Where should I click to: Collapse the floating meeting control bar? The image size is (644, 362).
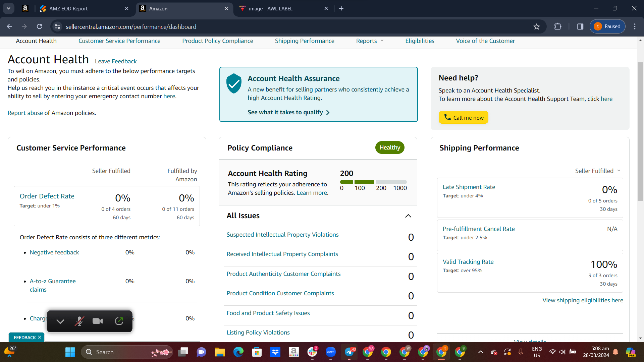pyautogui.click(x=60, y=321)
